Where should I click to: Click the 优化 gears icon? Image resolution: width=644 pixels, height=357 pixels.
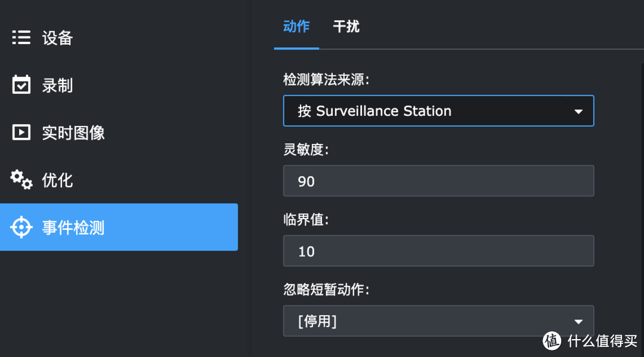(x=21, y=180)
